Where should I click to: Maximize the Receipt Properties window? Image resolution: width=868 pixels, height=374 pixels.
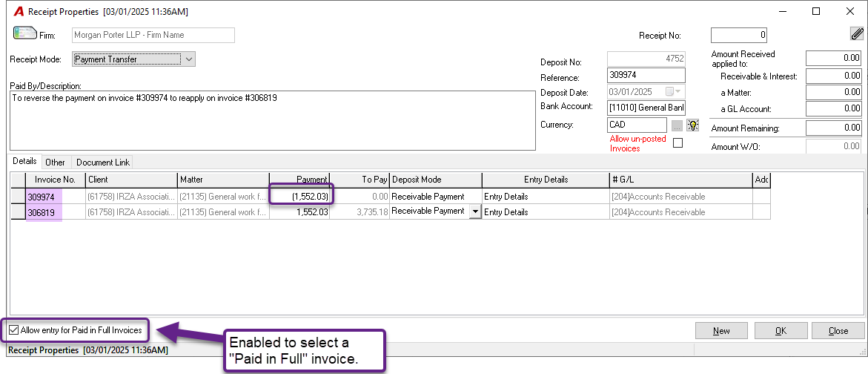click(x=816, y=11)
